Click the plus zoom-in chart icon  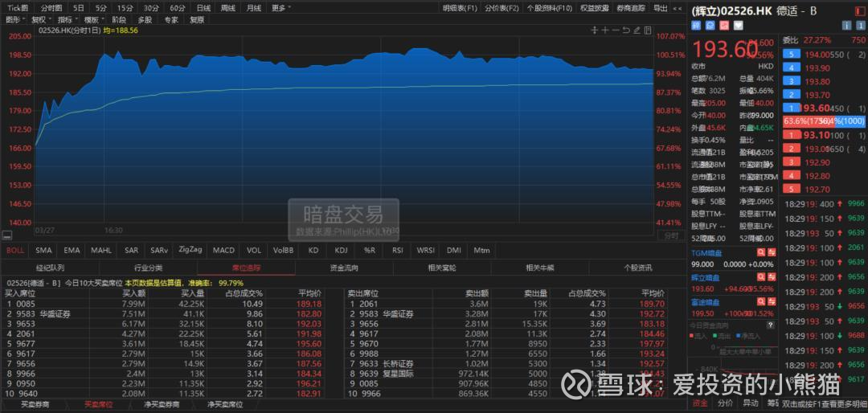click(605, 30)
